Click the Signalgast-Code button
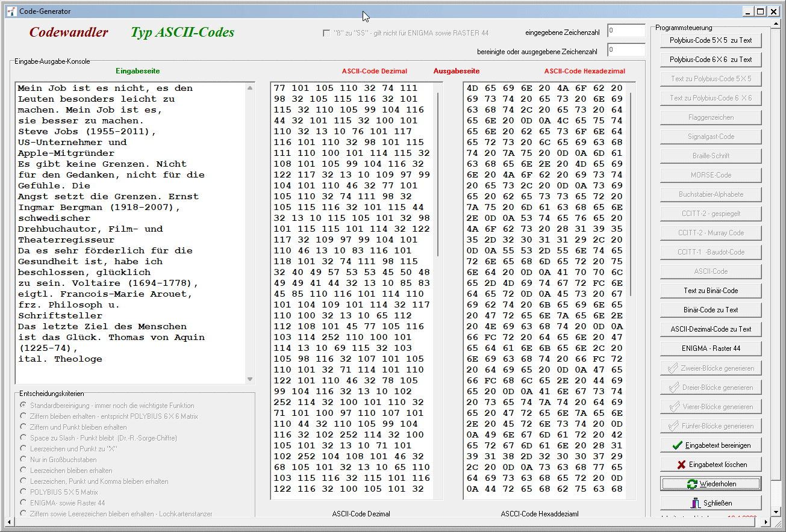The height and width of the screenshot is (532, 786). coord(711,137)
